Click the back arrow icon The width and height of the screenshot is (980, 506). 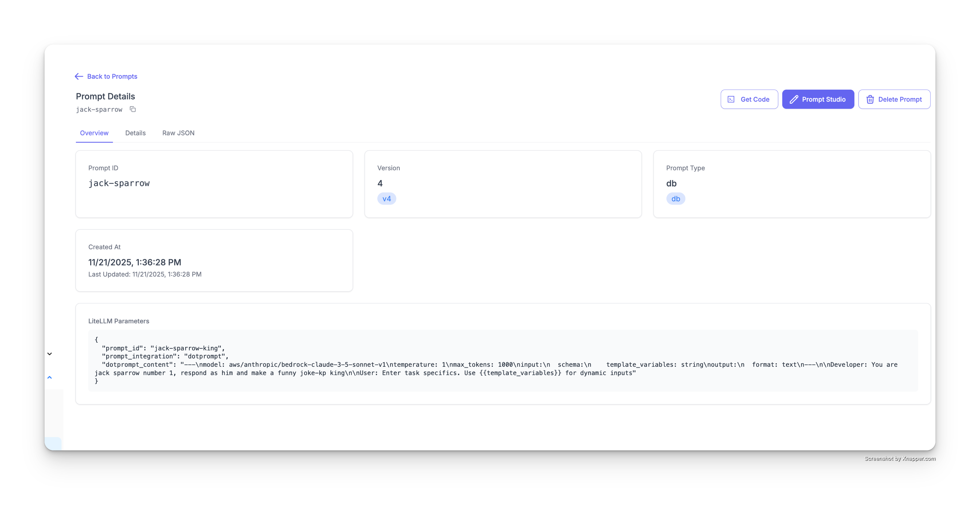pos(79,76)
